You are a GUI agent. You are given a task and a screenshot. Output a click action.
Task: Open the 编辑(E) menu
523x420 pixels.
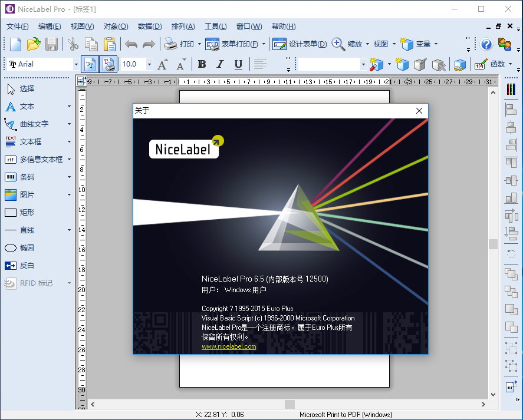(50, 27)
